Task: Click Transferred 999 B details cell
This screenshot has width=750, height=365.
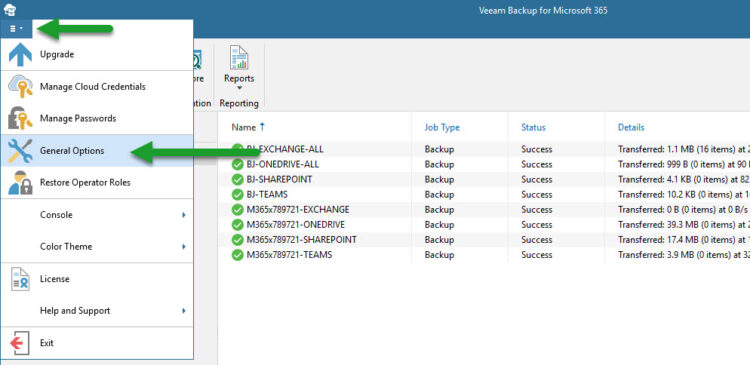Action: pos(684,165)
